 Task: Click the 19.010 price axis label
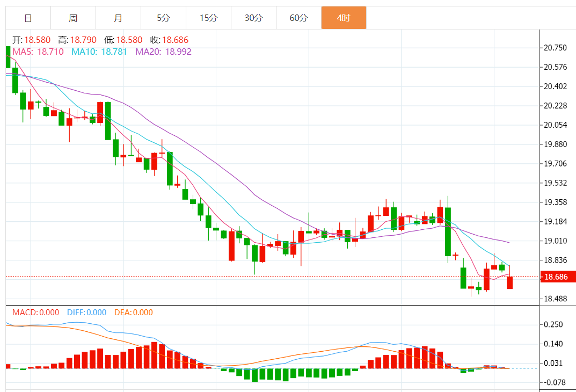pos(555,241)
